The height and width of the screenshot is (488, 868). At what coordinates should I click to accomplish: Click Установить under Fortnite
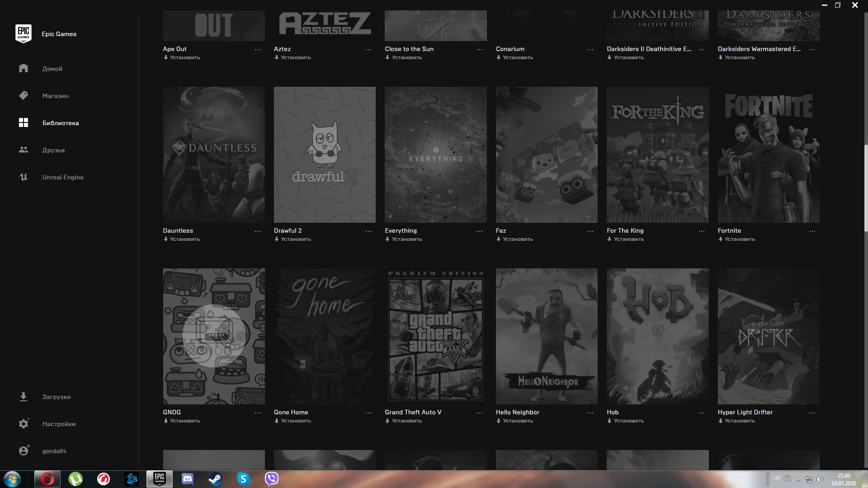[736, 239]
